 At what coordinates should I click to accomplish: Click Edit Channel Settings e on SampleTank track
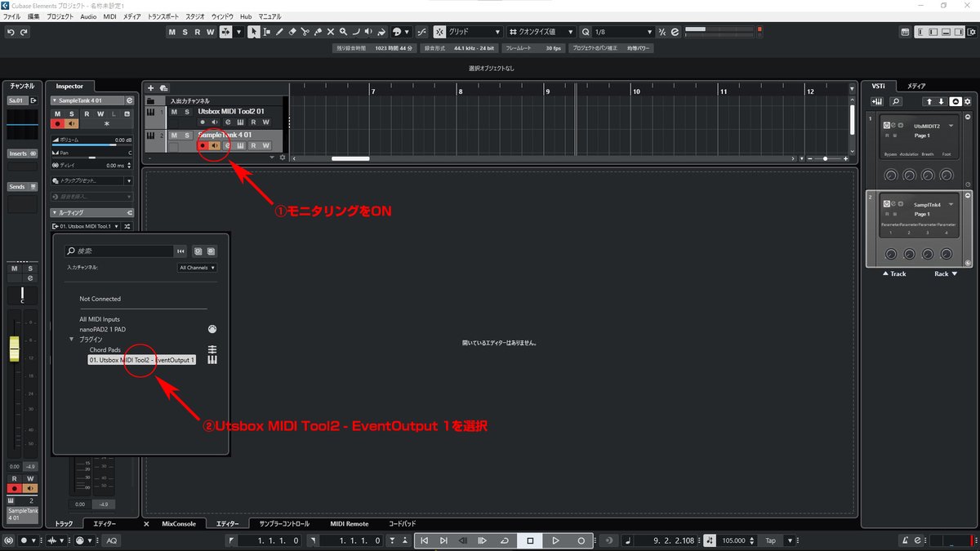[227, 145]
